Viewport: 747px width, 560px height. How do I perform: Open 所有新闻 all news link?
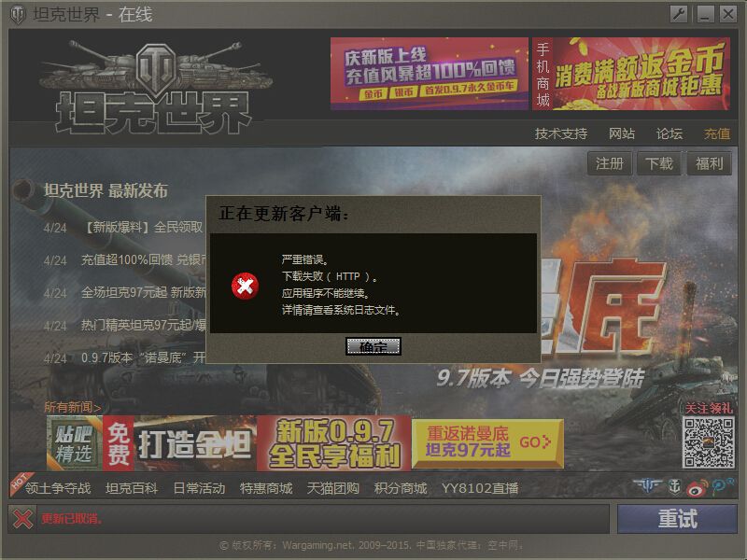72,407
